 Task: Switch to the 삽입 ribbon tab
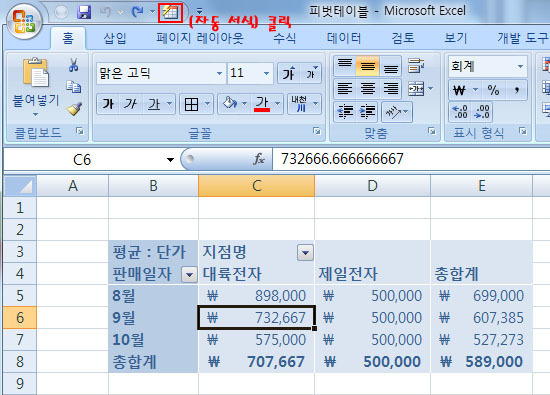click(x=115, y=38)
